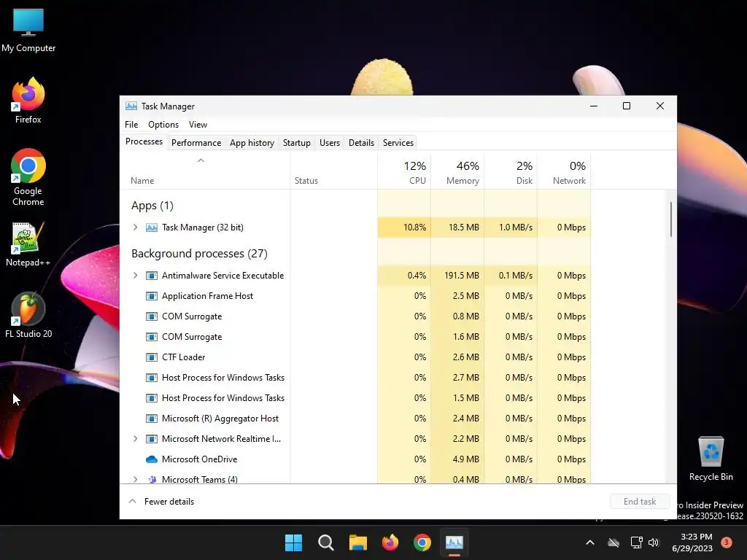Expand Antimalware Service Executable row
747x560 pixels.
pyautogui.click(x=135, y=276)
